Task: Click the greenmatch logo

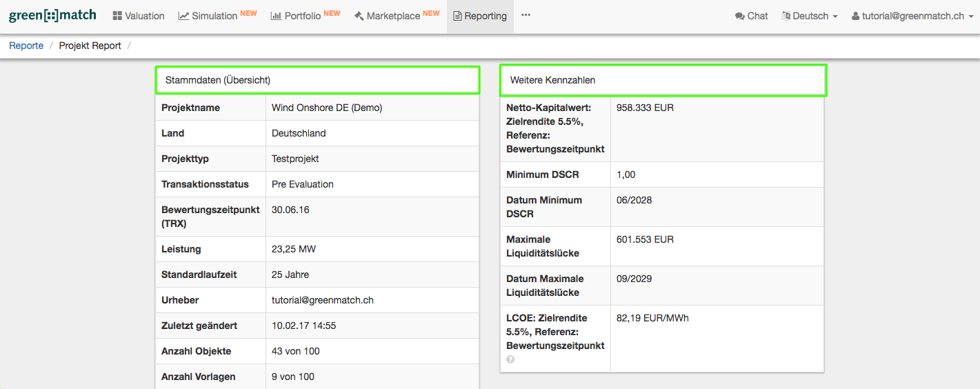Action: pos(52,15)
